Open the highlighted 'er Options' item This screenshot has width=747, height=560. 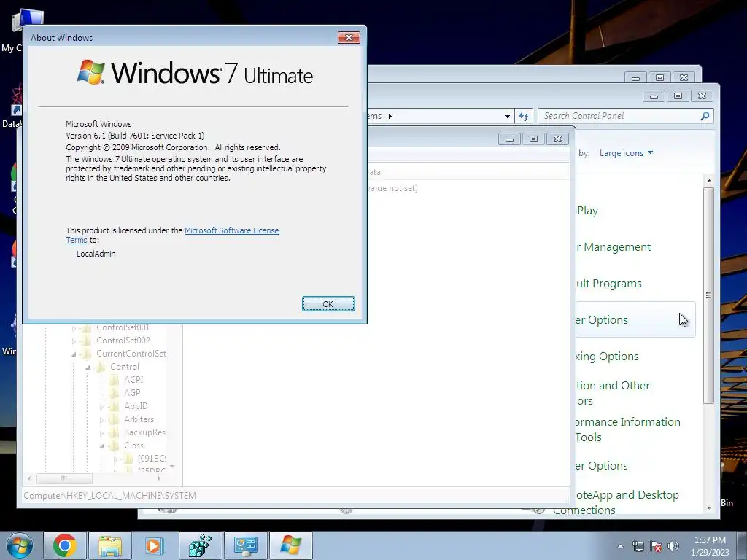coord(602,319)
